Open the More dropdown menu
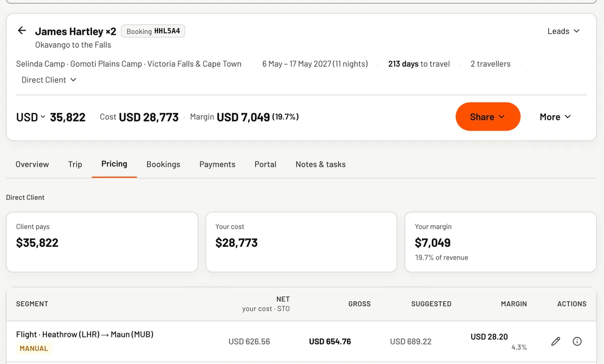The image size is (604, 364). 555,117
